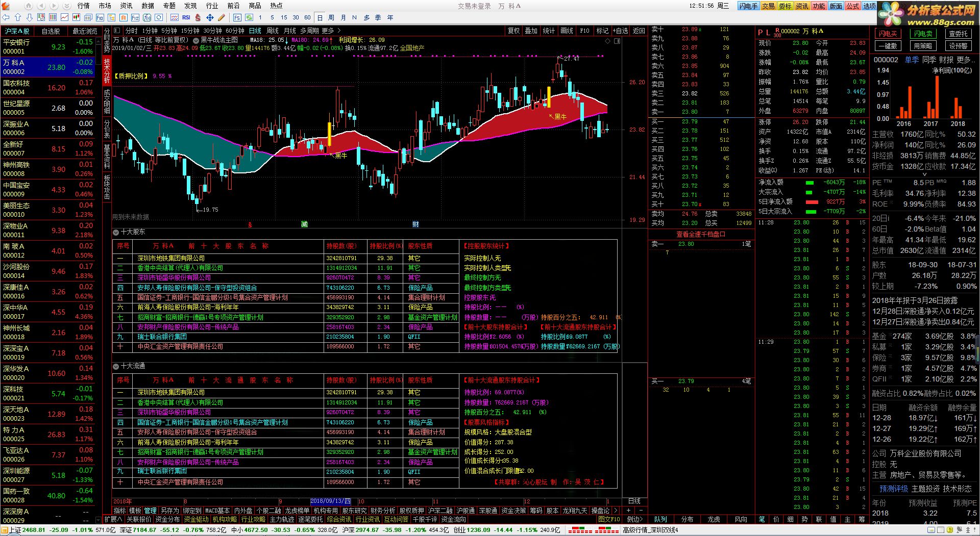
Task: Click the 闪电买 quick buy button
Action: [x=888, y=34]
